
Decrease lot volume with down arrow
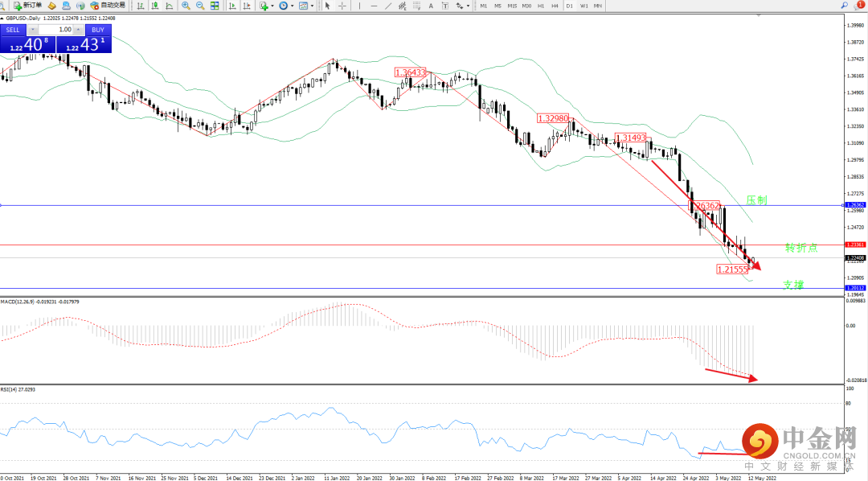pos(33,30)
